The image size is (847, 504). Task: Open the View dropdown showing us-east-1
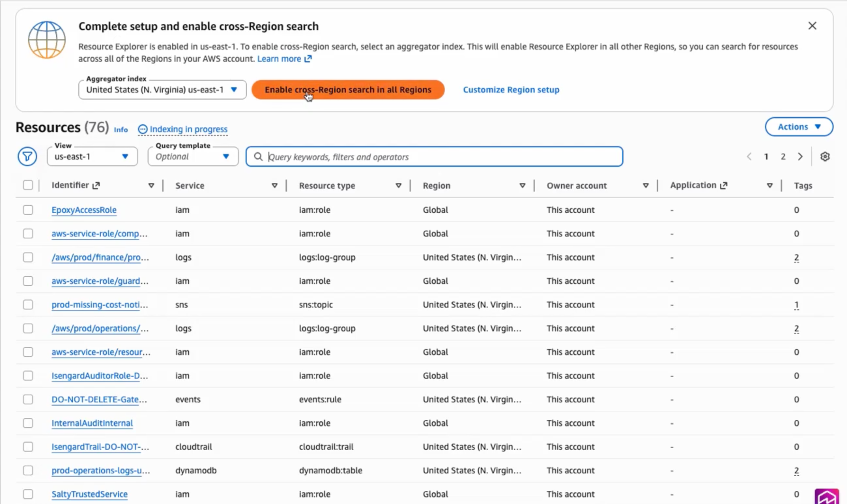(x=92, y=157)
